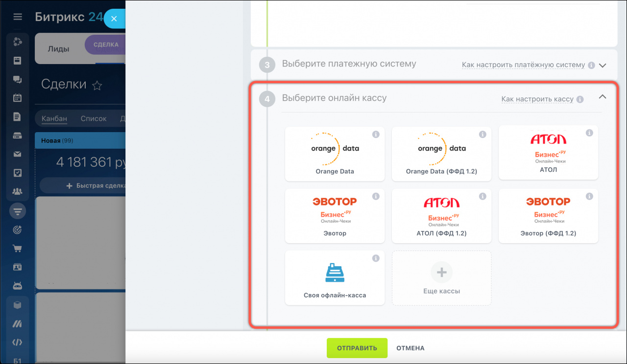Open the box cube icon in sidebar
The width and height of the screenshot is (627, 364).
[x=17, y=305]
